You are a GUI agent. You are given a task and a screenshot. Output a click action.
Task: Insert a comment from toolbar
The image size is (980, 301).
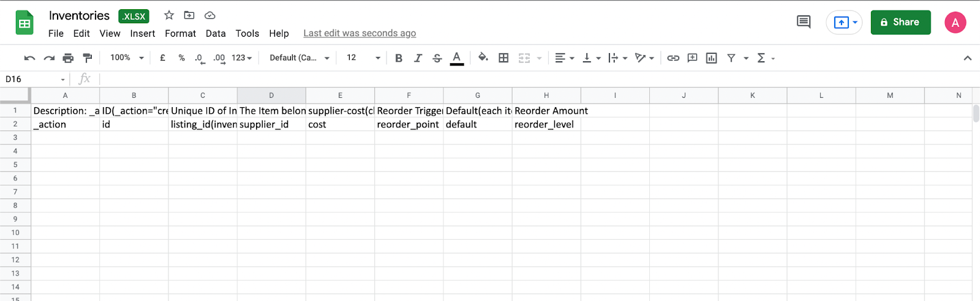click(x=692, y=58)
